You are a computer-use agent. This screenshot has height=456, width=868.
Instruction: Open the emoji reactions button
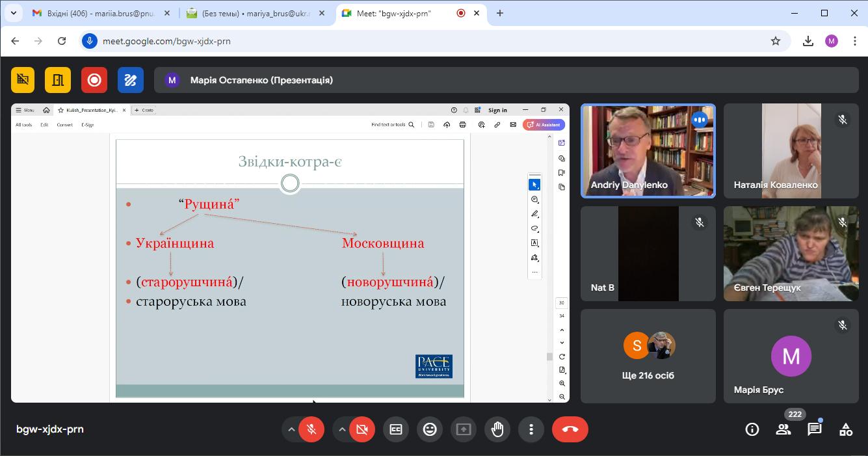(x=430, y=429)
